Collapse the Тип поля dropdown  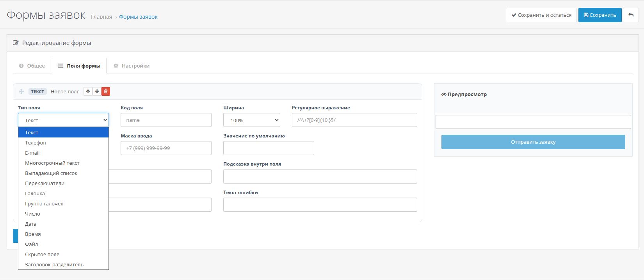pyautogui.click(x=63, y=120)
